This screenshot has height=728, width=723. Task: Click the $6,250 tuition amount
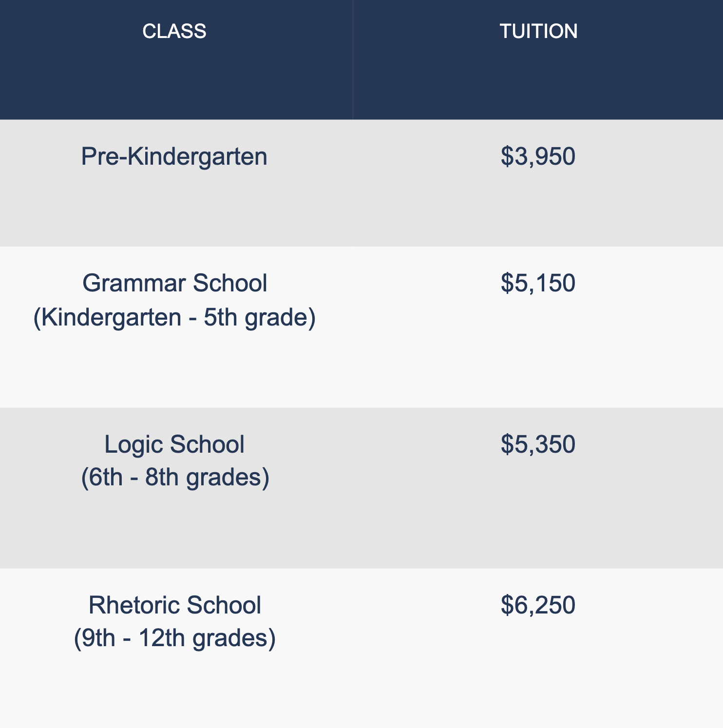pos(538,606)
